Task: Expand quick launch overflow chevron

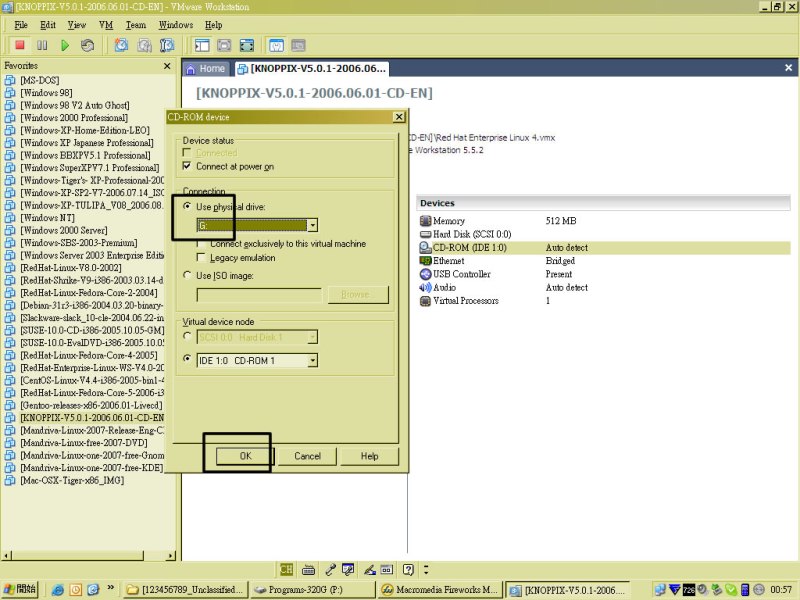Action: click(110, 588)
